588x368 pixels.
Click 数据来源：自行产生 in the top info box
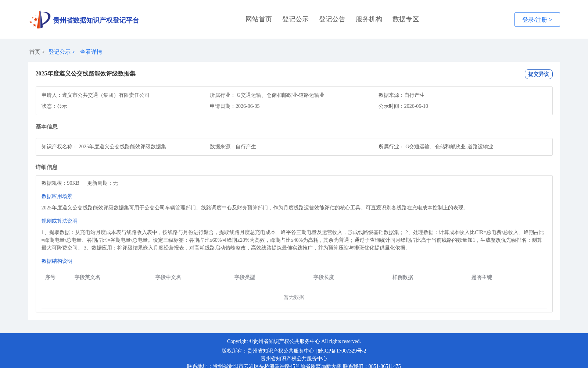(x=402, y=95)
